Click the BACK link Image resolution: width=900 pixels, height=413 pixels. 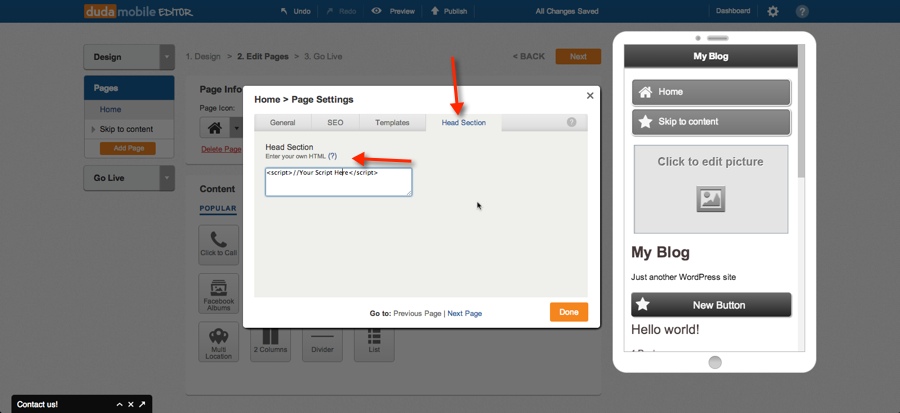click(x=529, y=56)
